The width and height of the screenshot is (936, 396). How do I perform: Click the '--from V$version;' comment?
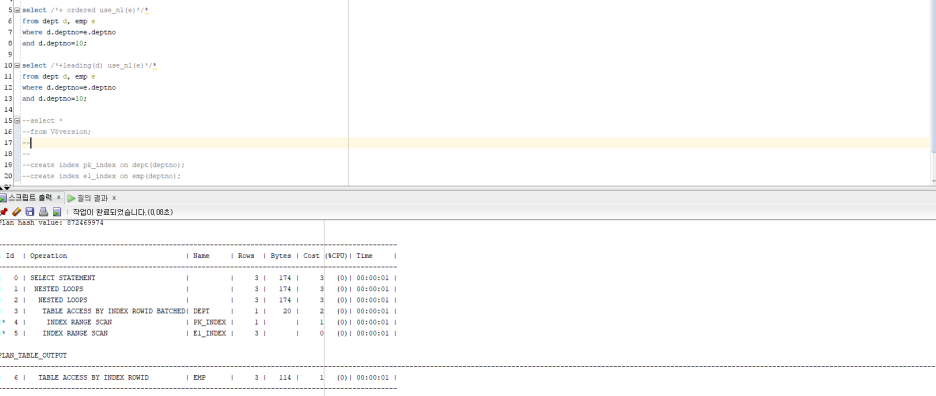pos(57,131)
